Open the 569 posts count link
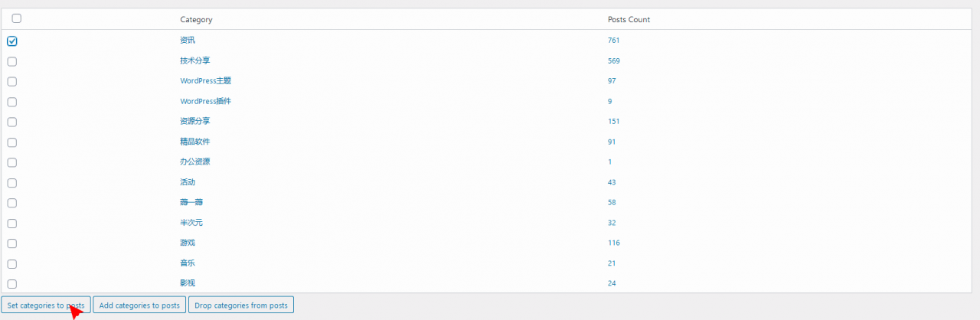The width and height of the screenshot is (980, 320). (x=613, y=60)
